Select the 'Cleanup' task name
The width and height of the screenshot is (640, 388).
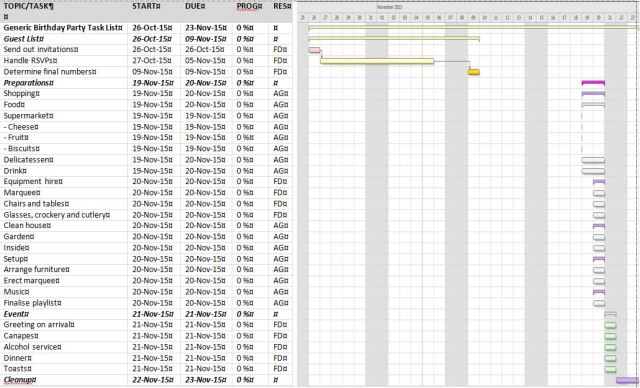(20, 380)
